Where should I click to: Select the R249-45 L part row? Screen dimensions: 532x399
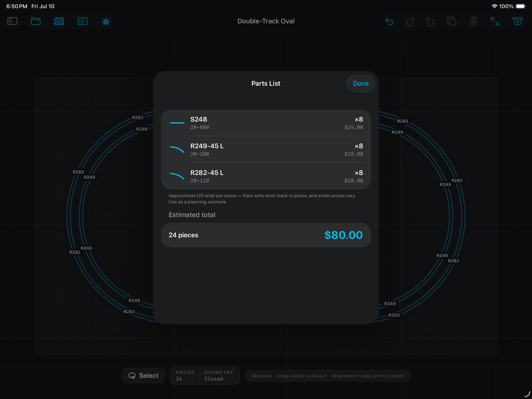266,150
